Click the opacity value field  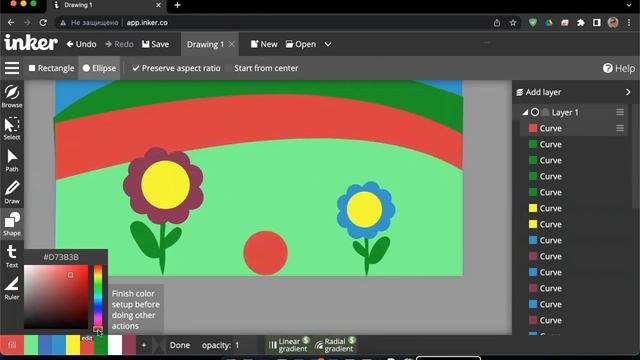tap(237, 345)
